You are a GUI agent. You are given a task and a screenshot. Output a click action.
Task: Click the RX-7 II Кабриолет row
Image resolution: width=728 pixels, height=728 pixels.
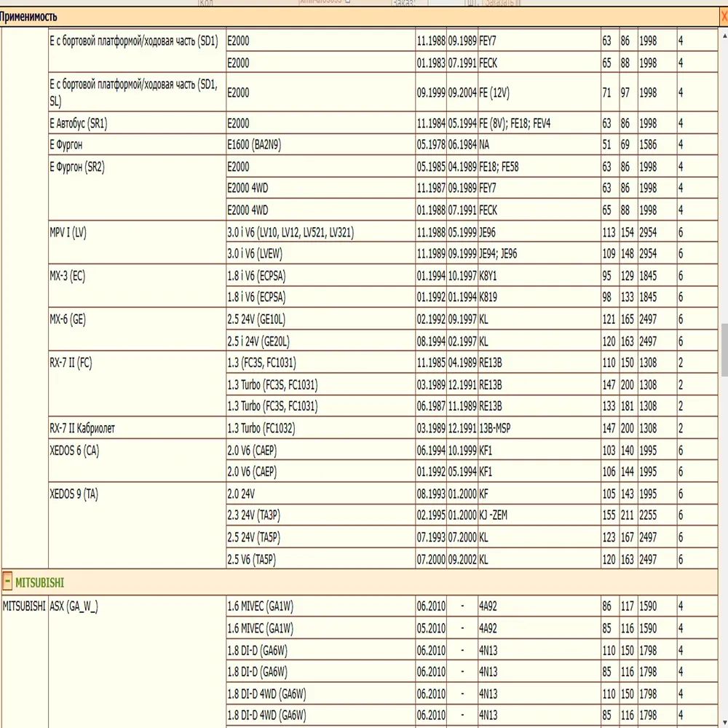[x=82, y=428]
